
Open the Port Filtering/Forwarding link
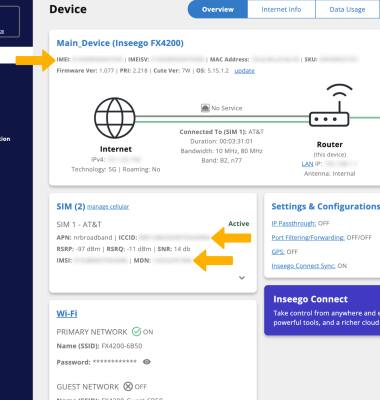click(308, 238)
